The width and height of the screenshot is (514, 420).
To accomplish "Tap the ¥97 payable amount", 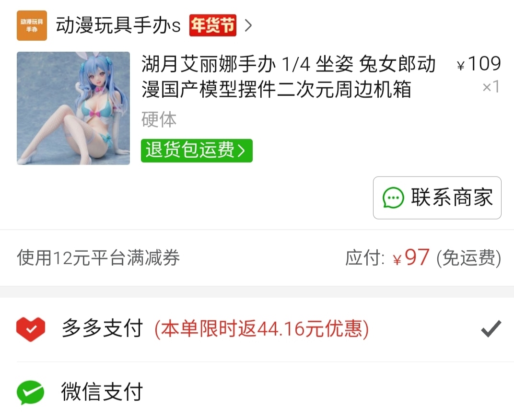I will coord(411,257).
